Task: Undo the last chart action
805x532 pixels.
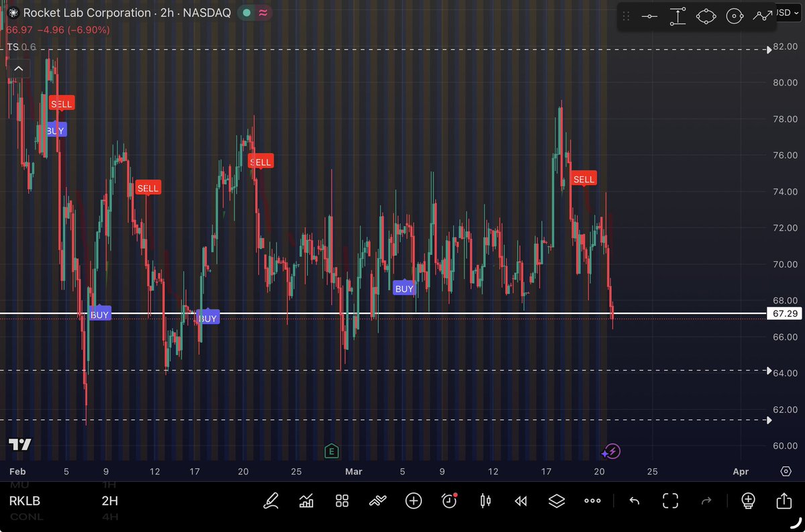Action: click(x=634, y=500)
